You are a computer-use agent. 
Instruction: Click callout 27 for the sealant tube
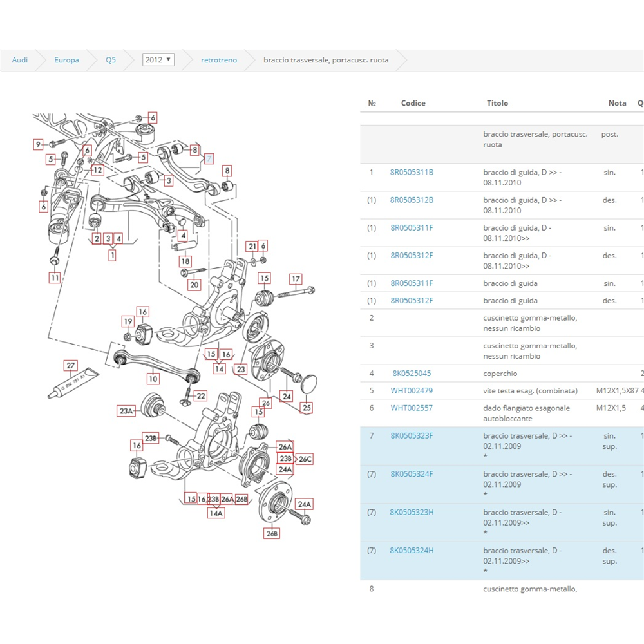(x=70, y=366)
